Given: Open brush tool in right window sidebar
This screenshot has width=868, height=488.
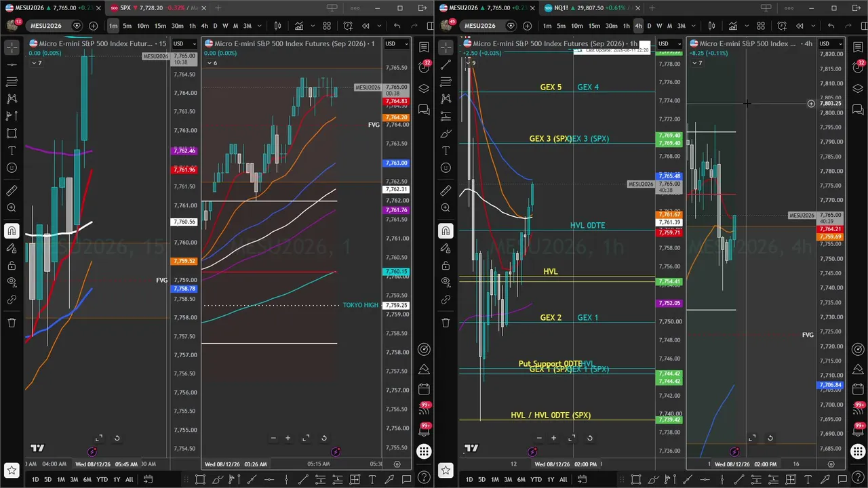Looking at the screenshot, I should [x=446, y=134].
